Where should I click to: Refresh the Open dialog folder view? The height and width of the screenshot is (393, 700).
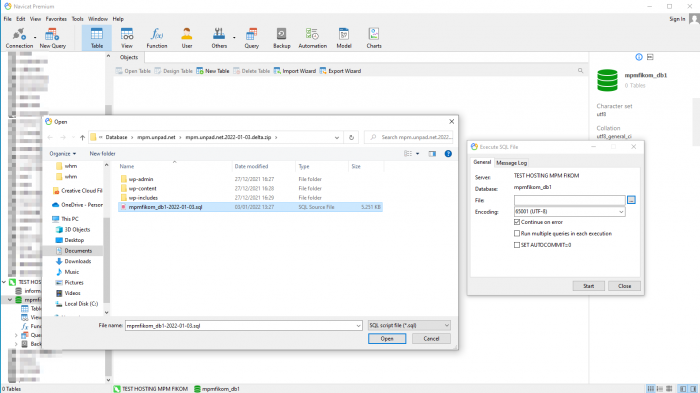pyautogui.click(x=351, y=138)
